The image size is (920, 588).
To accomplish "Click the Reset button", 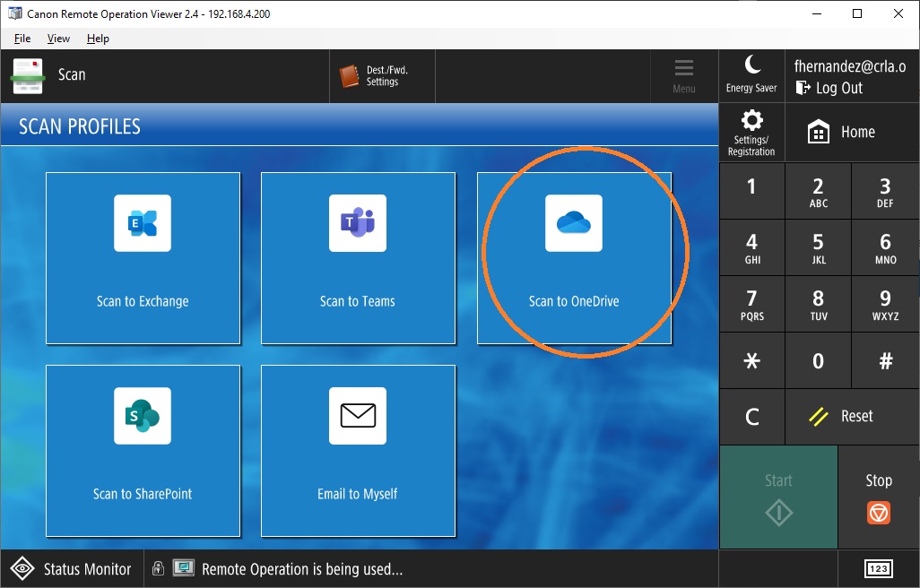I will click(852, 417).
